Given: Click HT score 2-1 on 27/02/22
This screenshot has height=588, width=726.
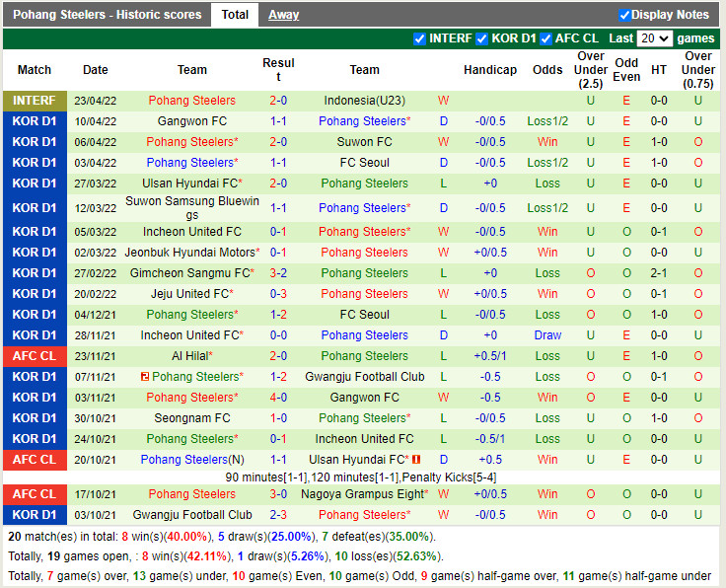Looking at the screenshot, I should click(x=658, y=273).
